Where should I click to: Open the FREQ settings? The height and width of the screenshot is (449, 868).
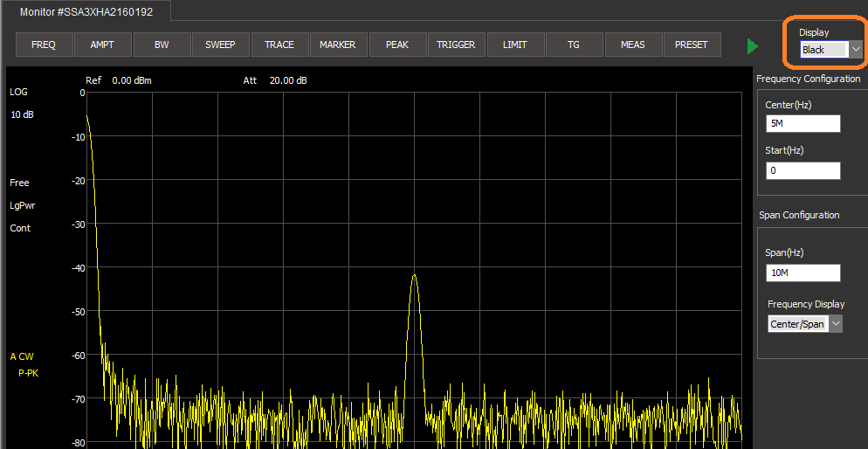[44, 45]
